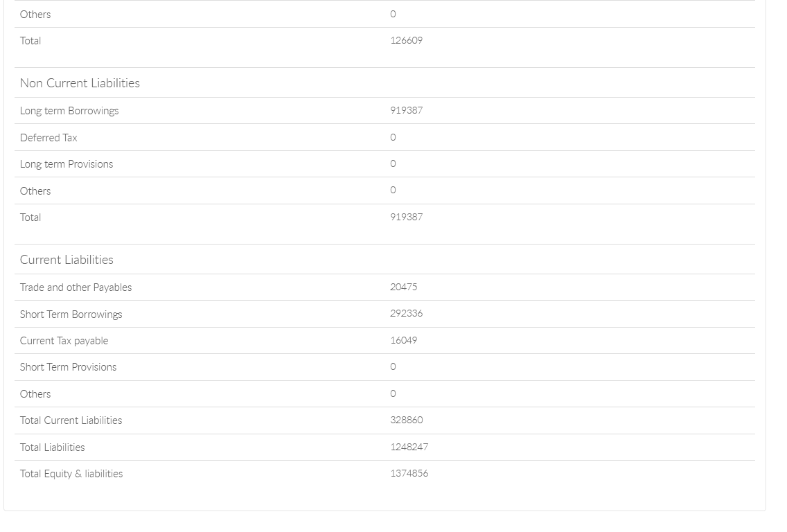The width and height of the screenshot is (787, 532).
Task: Click the Deferred Tax row label
Action: click(48, 138)
